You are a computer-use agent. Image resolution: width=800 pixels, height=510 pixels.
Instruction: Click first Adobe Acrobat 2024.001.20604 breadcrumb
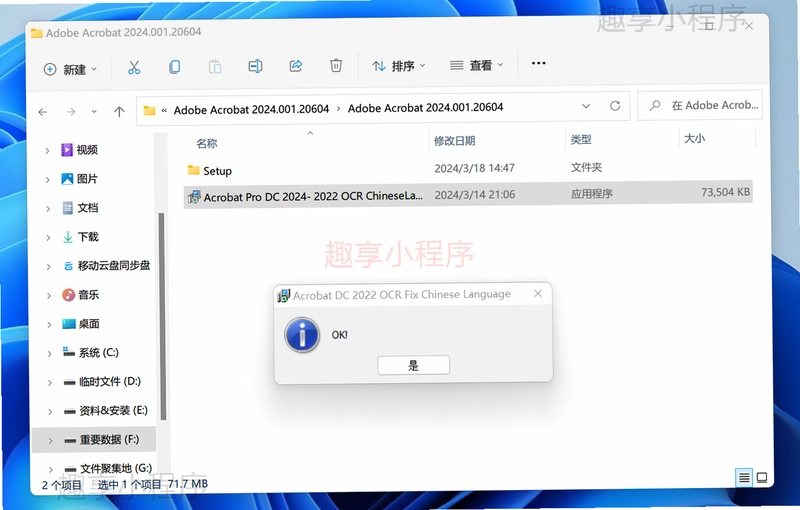251,110
